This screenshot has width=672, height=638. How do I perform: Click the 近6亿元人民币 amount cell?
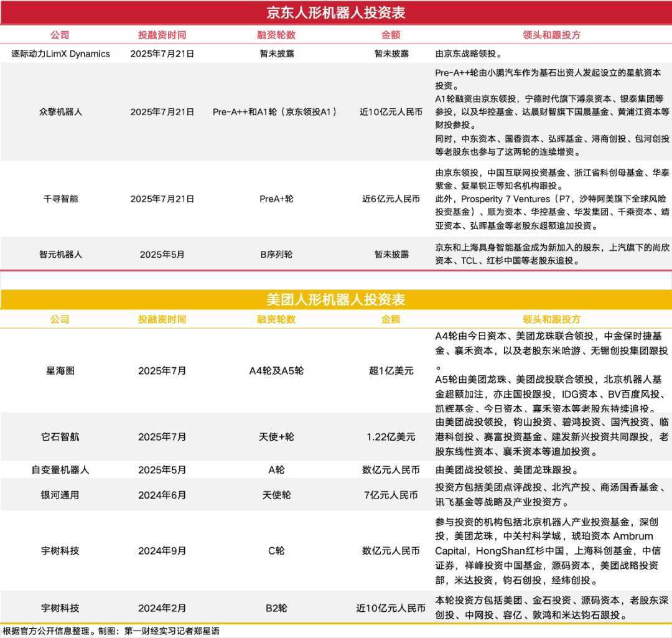click(x=391, y=199)
